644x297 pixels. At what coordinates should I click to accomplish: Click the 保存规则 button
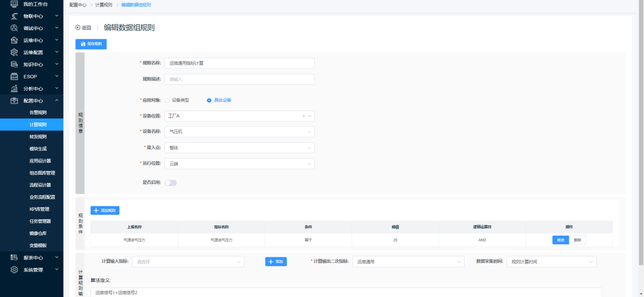click(x=91, y=44)
